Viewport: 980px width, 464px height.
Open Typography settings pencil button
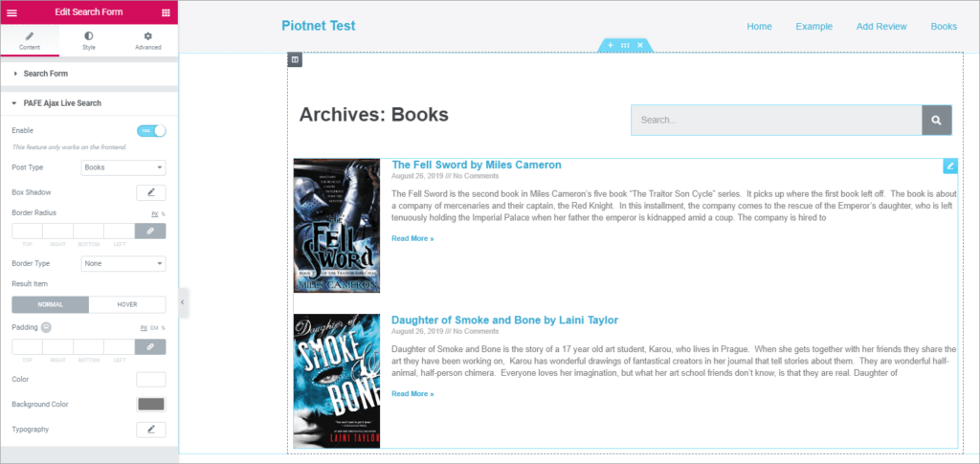(151, 430)
